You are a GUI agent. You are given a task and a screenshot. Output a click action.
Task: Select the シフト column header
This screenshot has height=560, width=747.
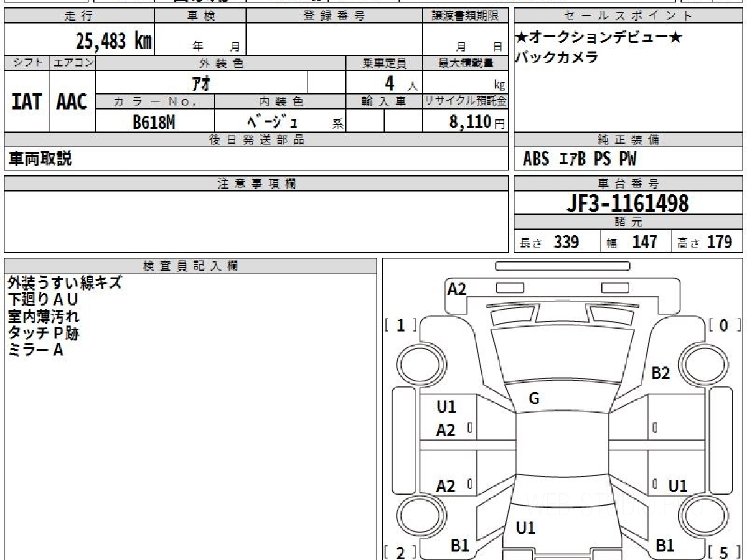pos(27,63)
